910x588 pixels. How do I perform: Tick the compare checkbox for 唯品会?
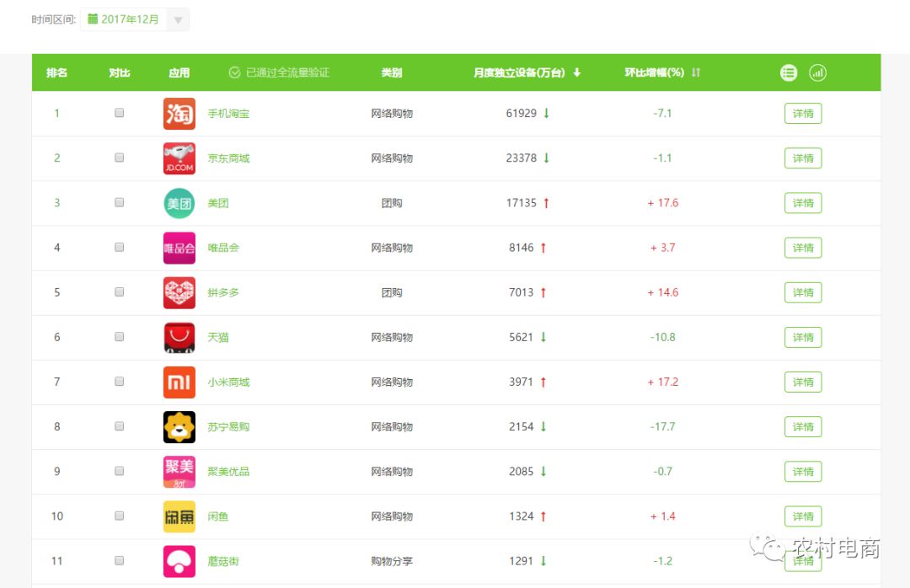click(120, 247)
